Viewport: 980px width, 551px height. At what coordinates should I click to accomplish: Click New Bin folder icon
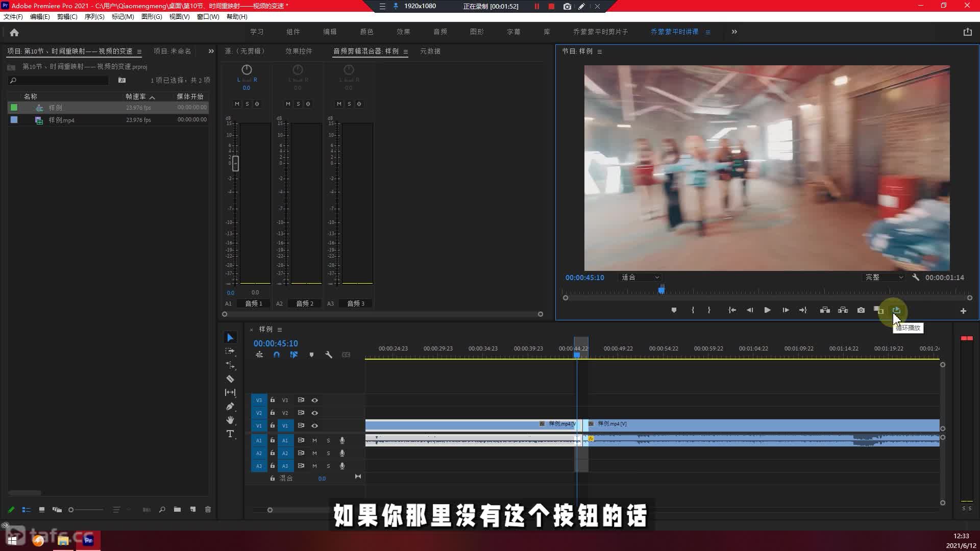tap(177, 510)
